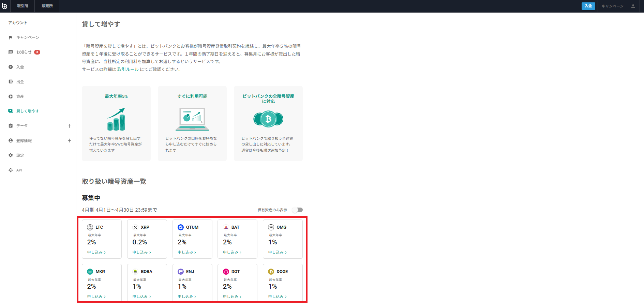Click the ENJ coin icon
The image size is (644, 303).
click(x=181, y=272)
